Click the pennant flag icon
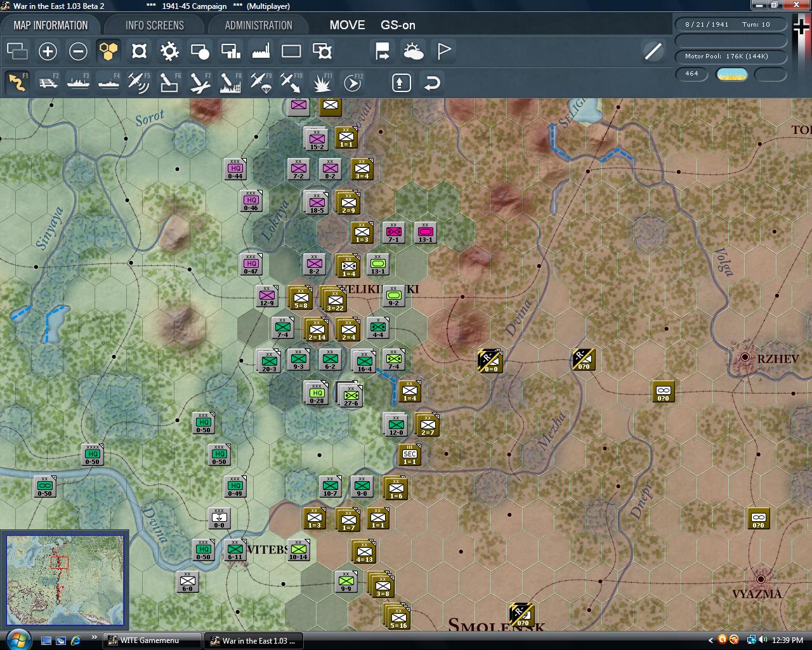Screen dimensions: 812x650 pos(444,51)
